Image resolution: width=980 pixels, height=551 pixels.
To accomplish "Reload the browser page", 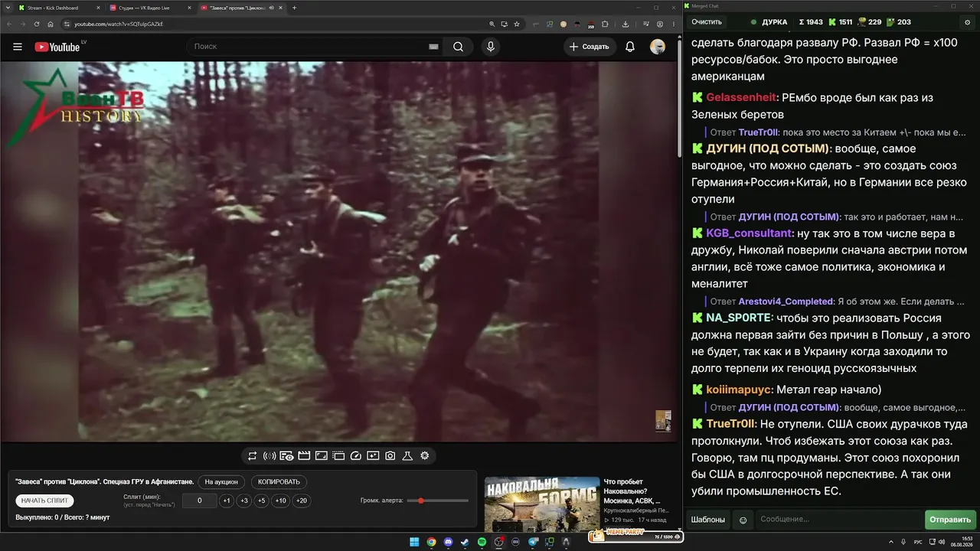I will coord(36,24).
